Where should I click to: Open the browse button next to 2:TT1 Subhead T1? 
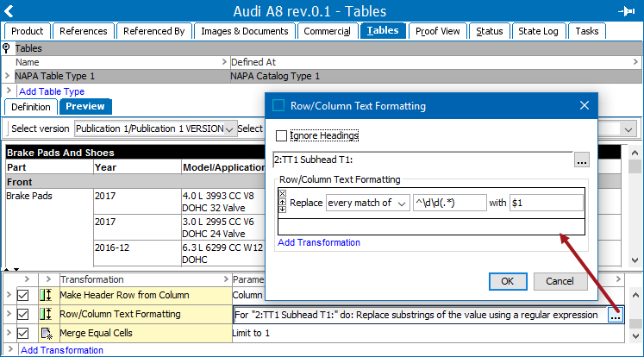click(581, 160)
